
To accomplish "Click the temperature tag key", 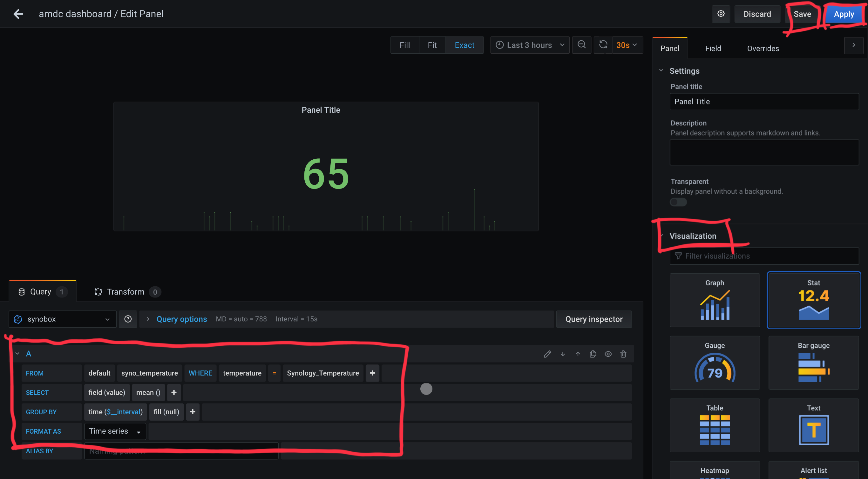I will 242,373.
